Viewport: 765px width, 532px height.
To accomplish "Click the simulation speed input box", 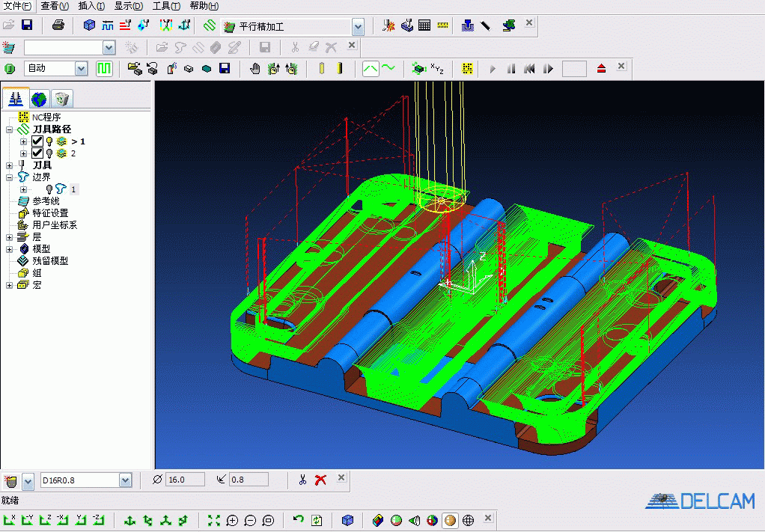I will click(x=574, y=69).
